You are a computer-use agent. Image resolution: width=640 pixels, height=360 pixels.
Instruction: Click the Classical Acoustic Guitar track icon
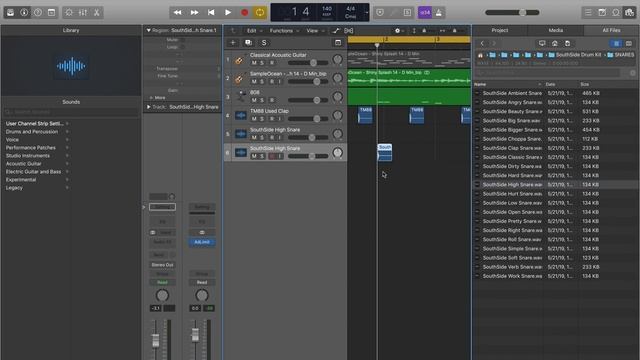tap(240, 60)
